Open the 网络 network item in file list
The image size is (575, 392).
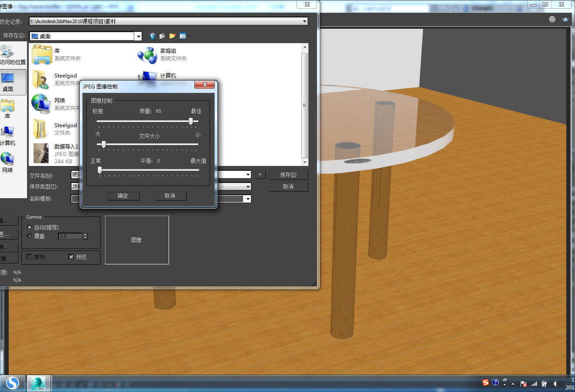coord(55,104)
